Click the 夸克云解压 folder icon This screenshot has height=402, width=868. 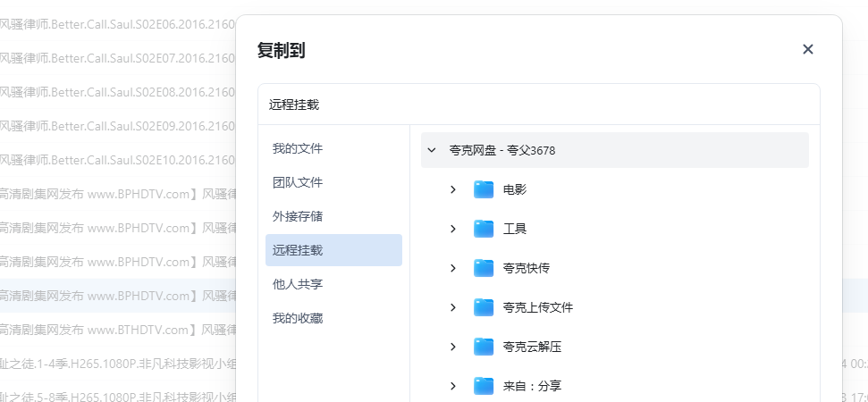coord(484,347)
